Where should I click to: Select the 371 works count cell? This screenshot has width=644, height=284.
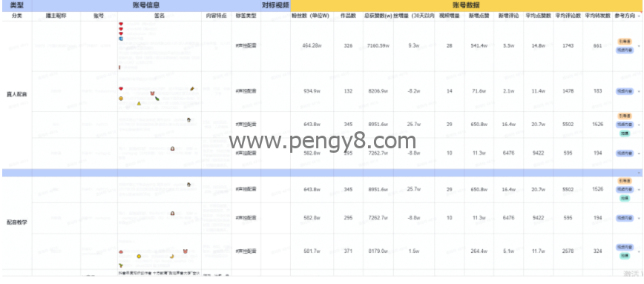[348, 251]
